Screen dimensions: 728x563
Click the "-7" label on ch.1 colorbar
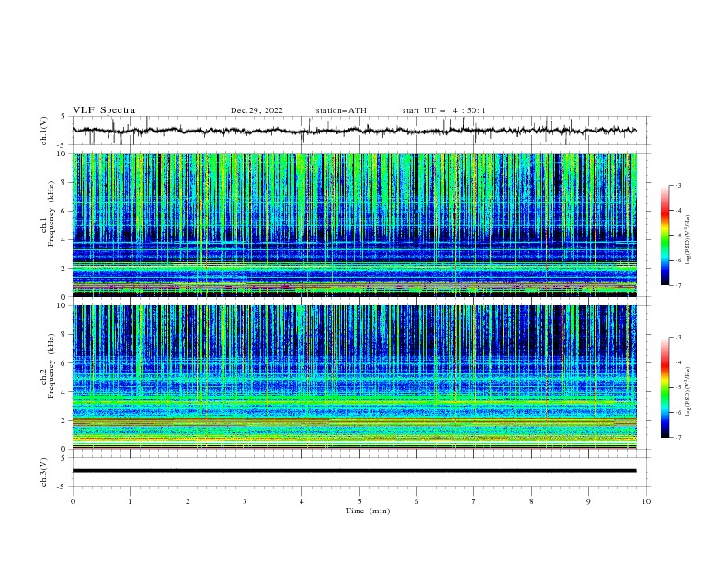[x=678, y=285]
